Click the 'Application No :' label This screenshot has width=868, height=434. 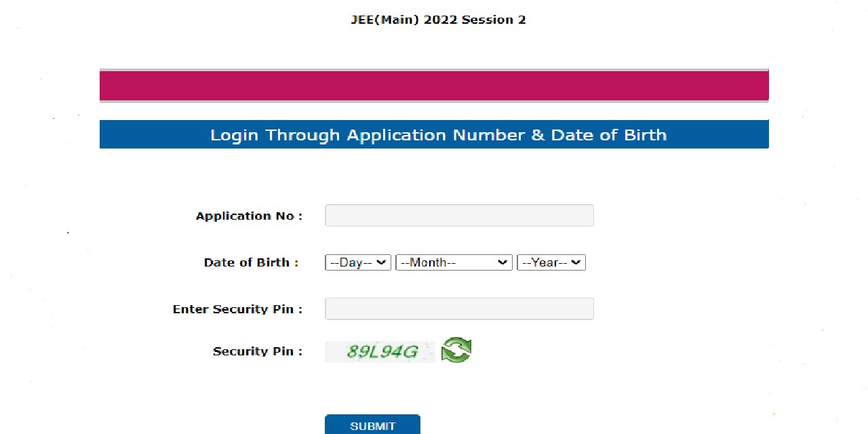pyautogui.click(x=249, y=216)
